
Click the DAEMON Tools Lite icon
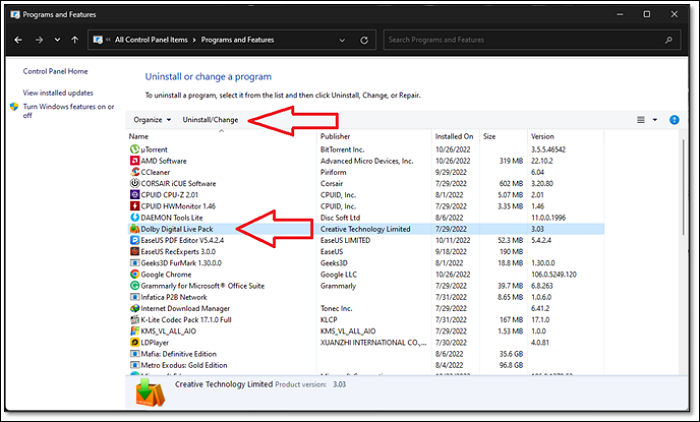click(x=134, y=217)
